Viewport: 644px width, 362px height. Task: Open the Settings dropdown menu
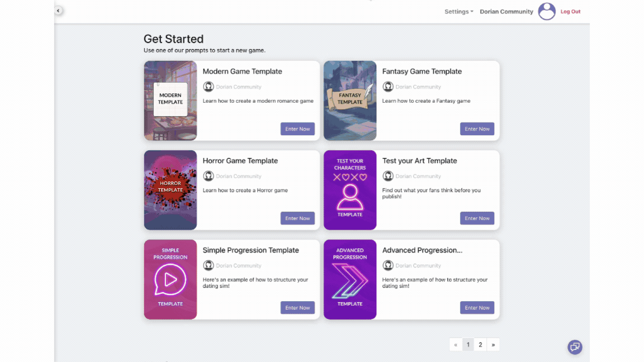click(459, 12)
